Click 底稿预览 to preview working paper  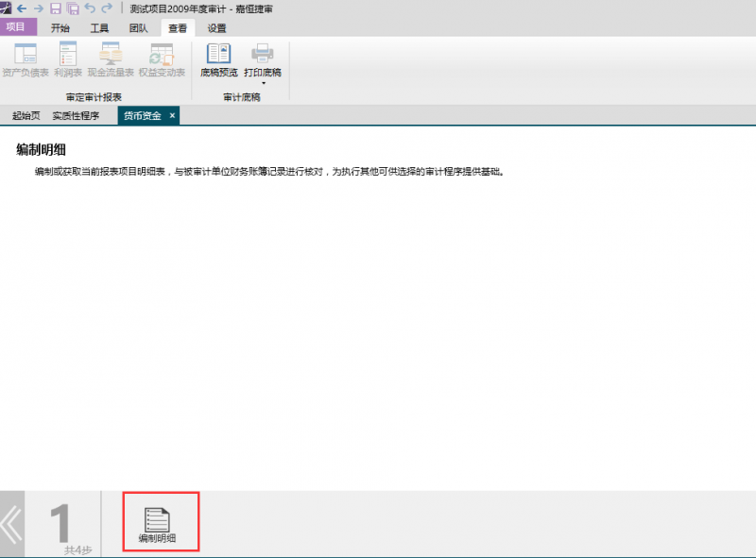point(218,59)
